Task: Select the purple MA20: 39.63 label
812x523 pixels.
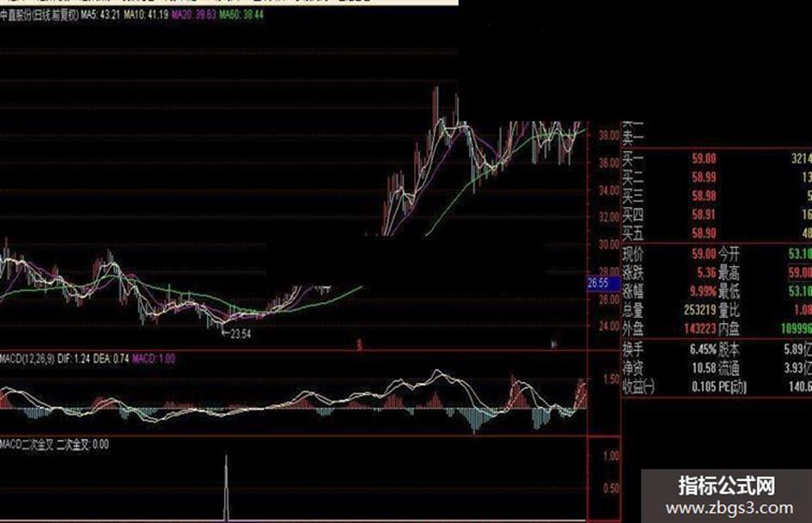Action: point(193,15)
